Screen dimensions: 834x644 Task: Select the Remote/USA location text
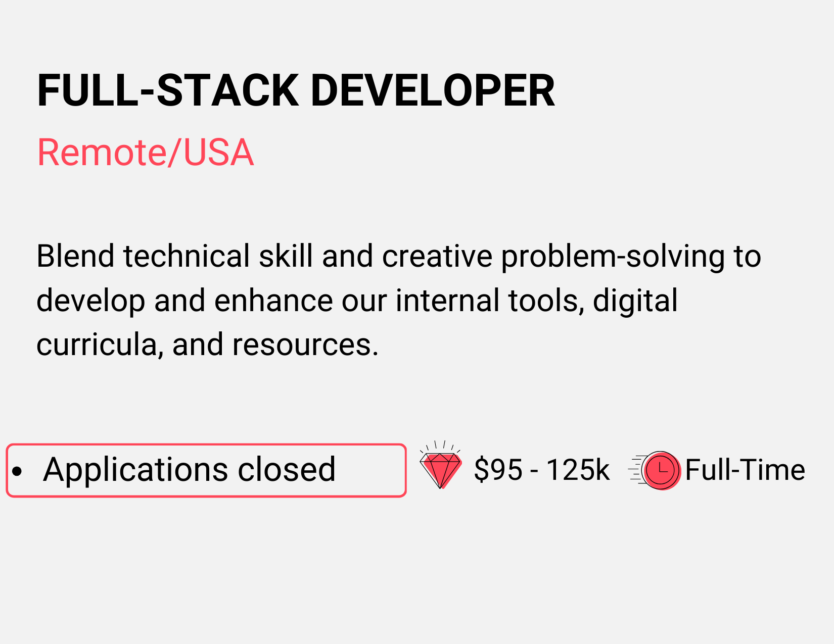coord(146,153)
